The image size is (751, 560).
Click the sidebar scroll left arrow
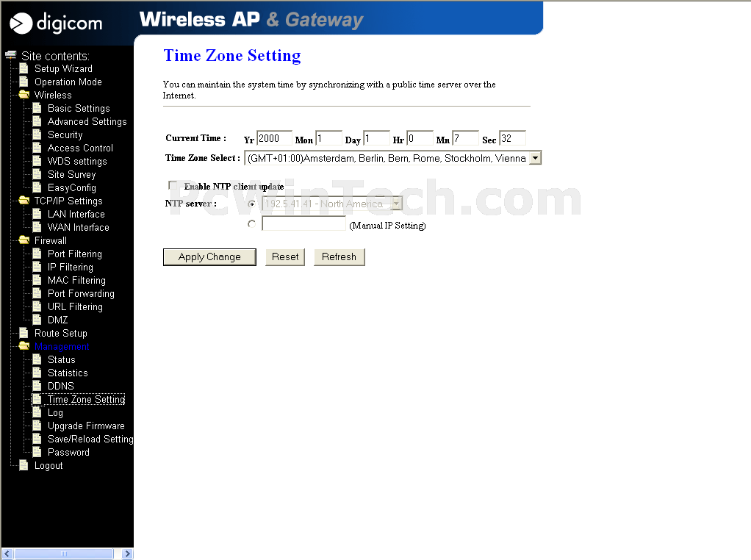pyautogui.click(x=7, y=554)
